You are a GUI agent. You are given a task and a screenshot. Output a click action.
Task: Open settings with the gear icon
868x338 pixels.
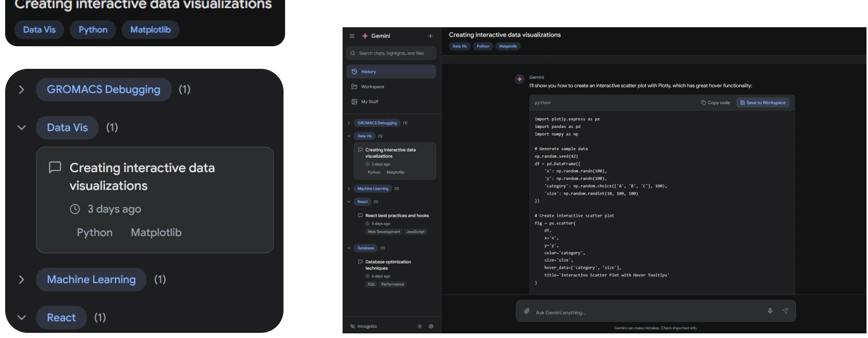point(431,326)
